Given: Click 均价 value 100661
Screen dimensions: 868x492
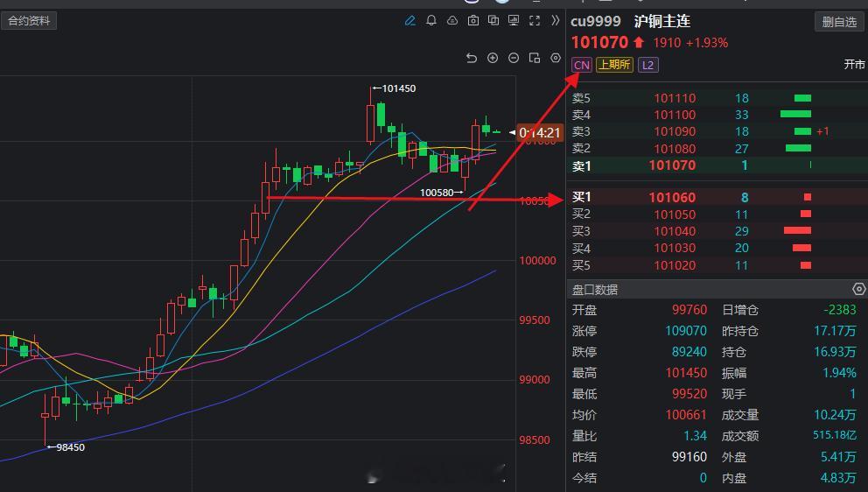Looking at the screenshot, I should (686, 415).
